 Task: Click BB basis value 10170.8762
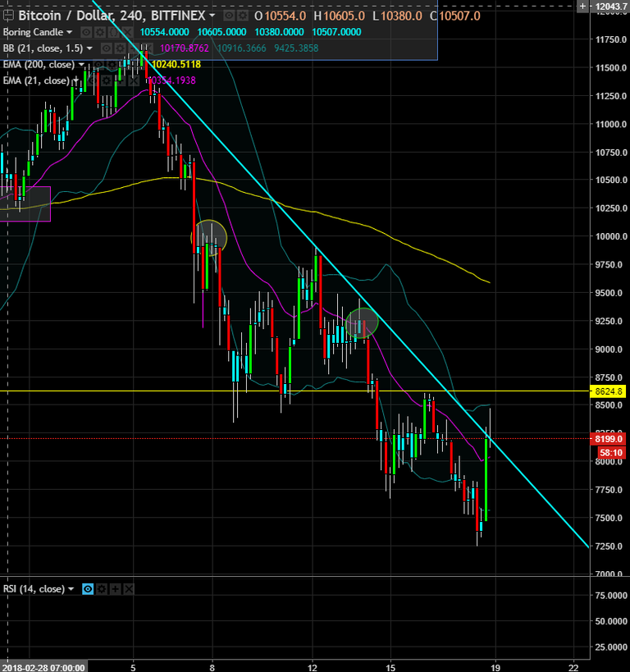185,48
